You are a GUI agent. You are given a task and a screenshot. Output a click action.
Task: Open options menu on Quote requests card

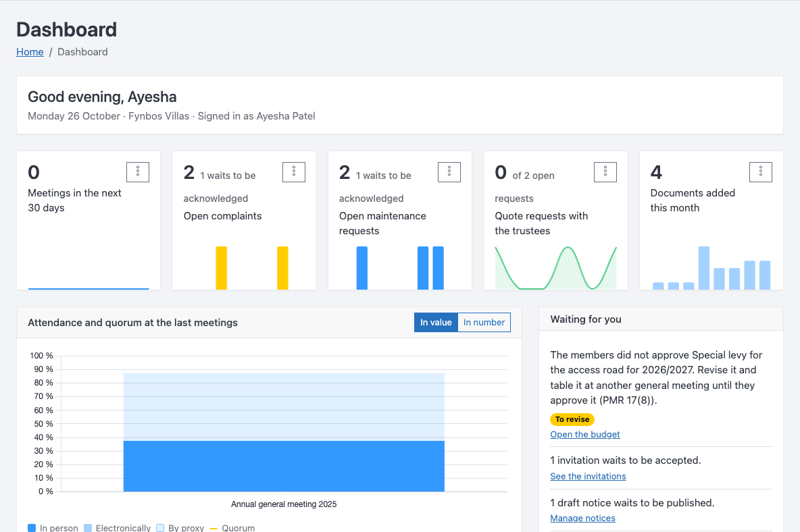click(605, 172)
